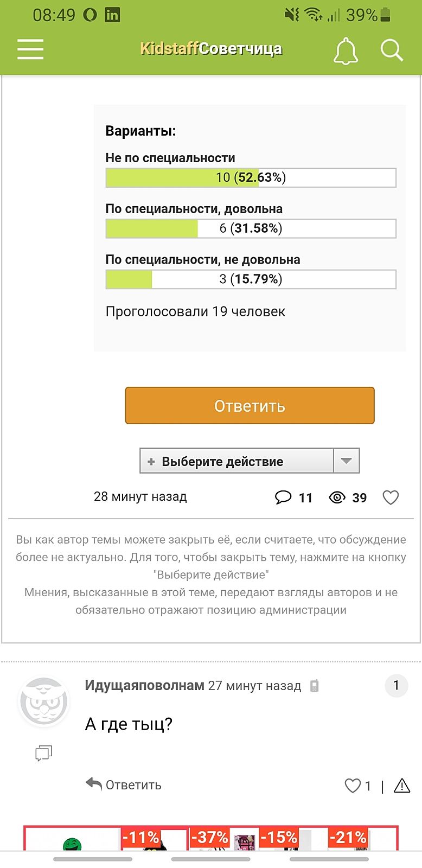The height and width of the screenshot is (868, 422).
Task: Open notifications bell
Action: point(346,51)
